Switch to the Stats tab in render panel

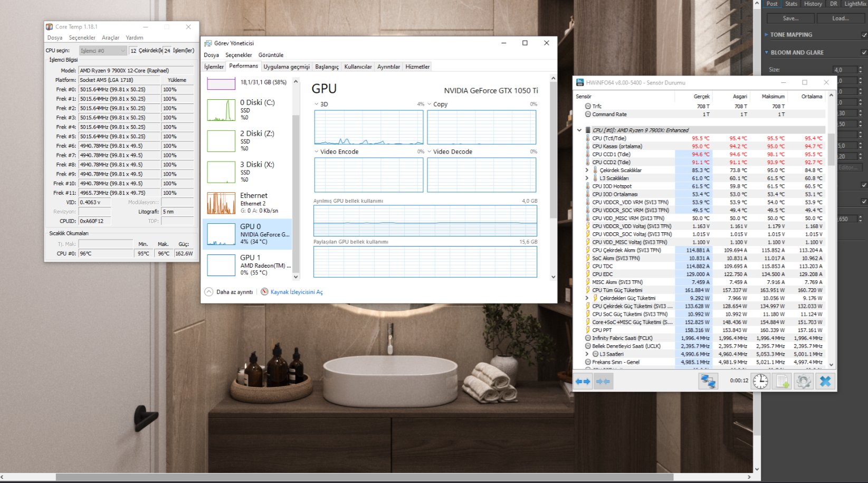(x=791, y=4)
